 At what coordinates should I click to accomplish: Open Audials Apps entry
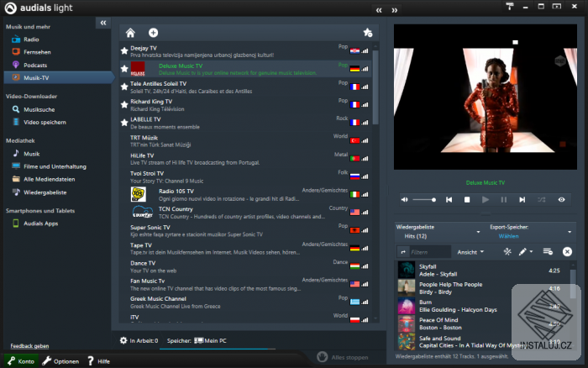[40, 223]
